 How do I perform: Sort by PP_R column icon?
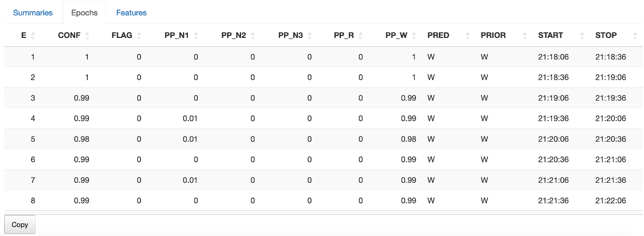click(x=361, y=35)
